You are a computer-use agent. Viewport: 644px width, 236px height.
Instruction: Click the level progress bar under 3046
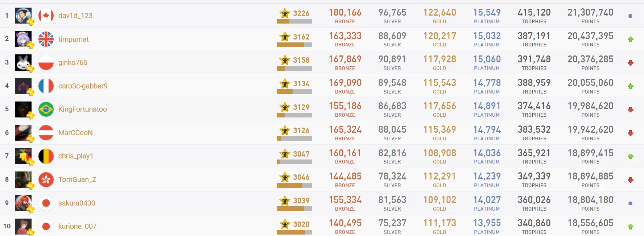coord(294,185)
